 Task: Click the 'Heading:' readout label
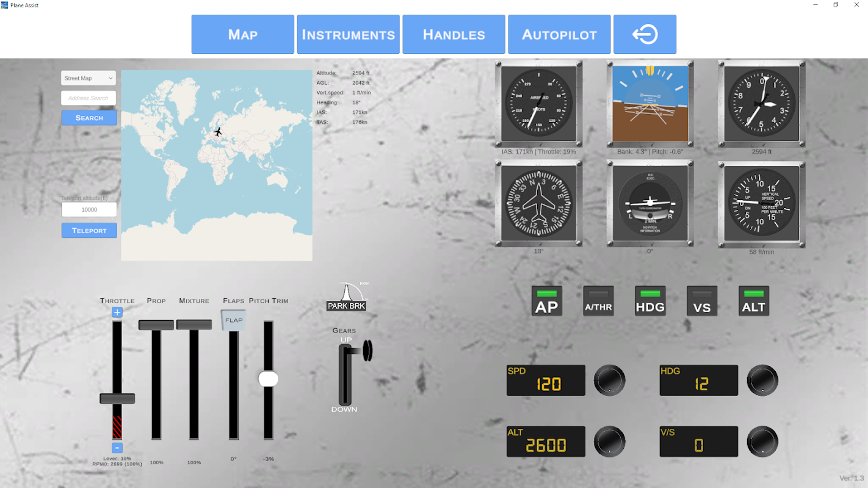[x=328, y=102]
